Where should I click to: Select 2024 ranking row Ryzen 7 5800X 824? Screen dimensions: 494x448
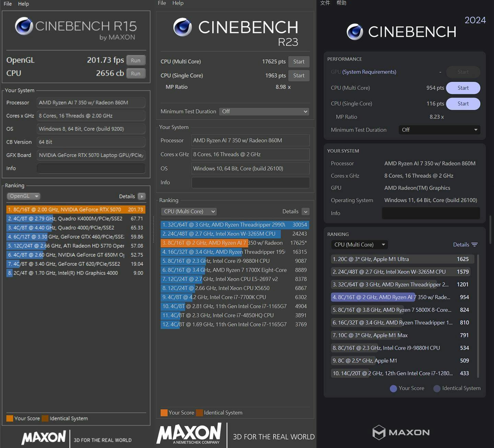click(x=402, y=310)
